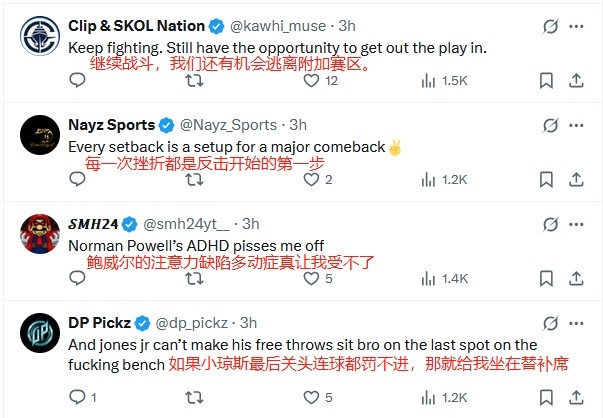This screenshot has height=418, width=603.
Task: Open Grok icon on Nayz Sports tweet
Action: 549,125
